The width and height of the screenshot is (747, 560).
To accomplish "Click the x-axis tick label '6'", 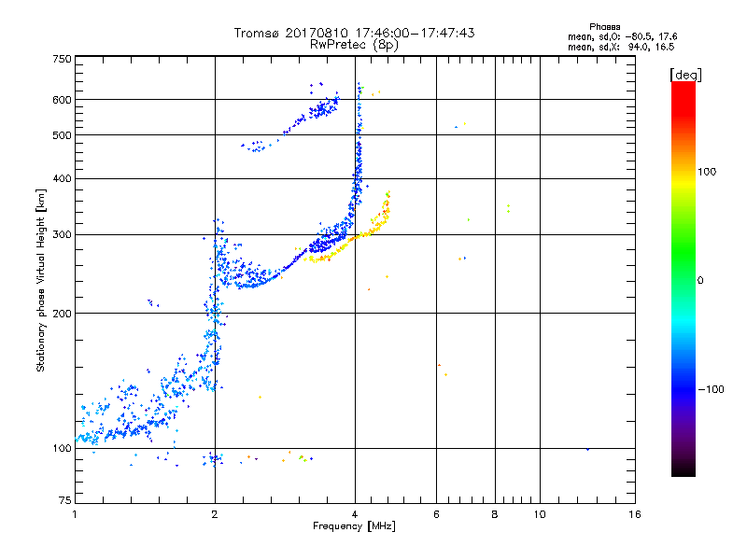I will tap(436, 514).
